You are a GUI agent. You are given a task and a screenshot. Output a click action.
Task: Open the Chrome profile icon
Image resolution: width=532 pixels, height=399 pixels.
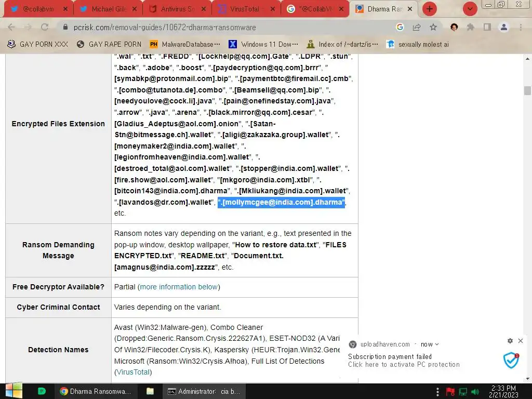tap(504, 27)
